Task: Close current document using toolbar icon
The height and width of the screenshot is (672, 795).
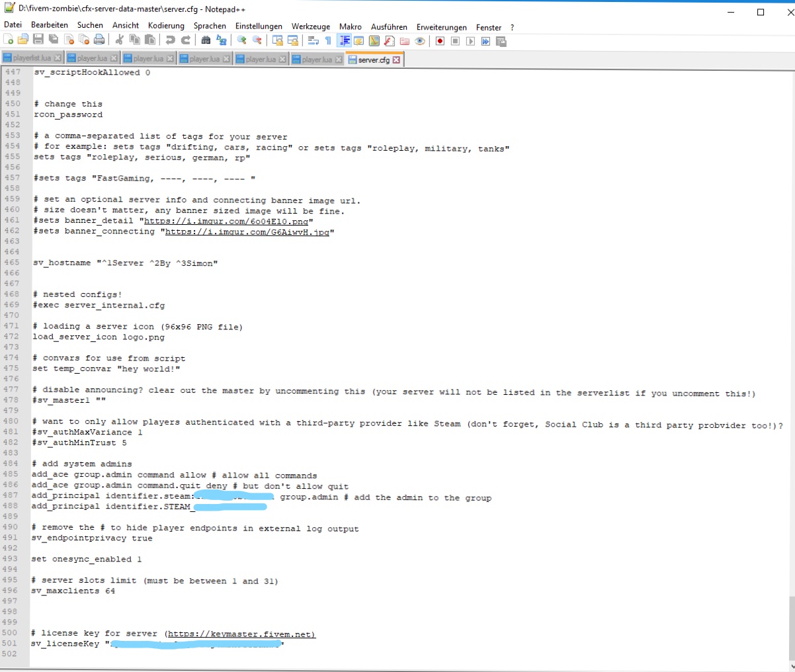Action: pyautogui.click(x=69, y=40)
